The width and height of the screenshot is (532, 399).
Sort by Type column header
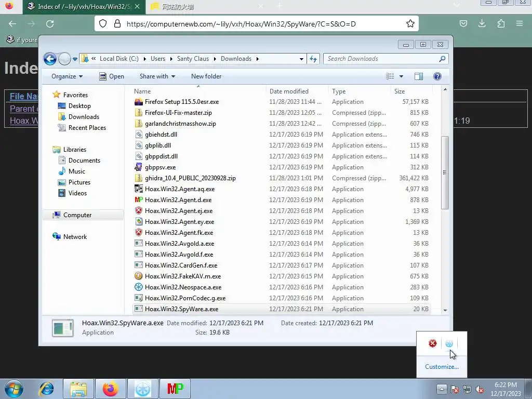point(360,91)
